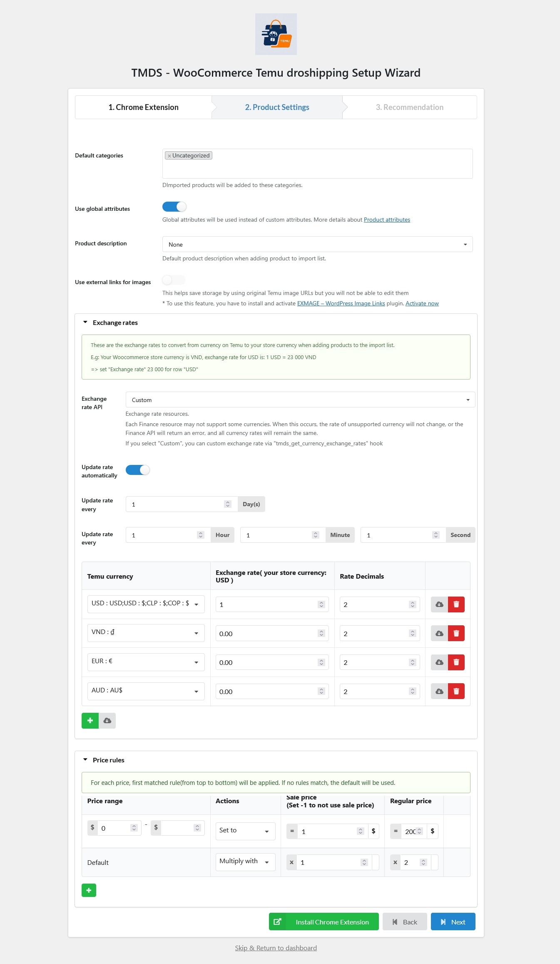Click the USD exchange rate field

point(272,604)
